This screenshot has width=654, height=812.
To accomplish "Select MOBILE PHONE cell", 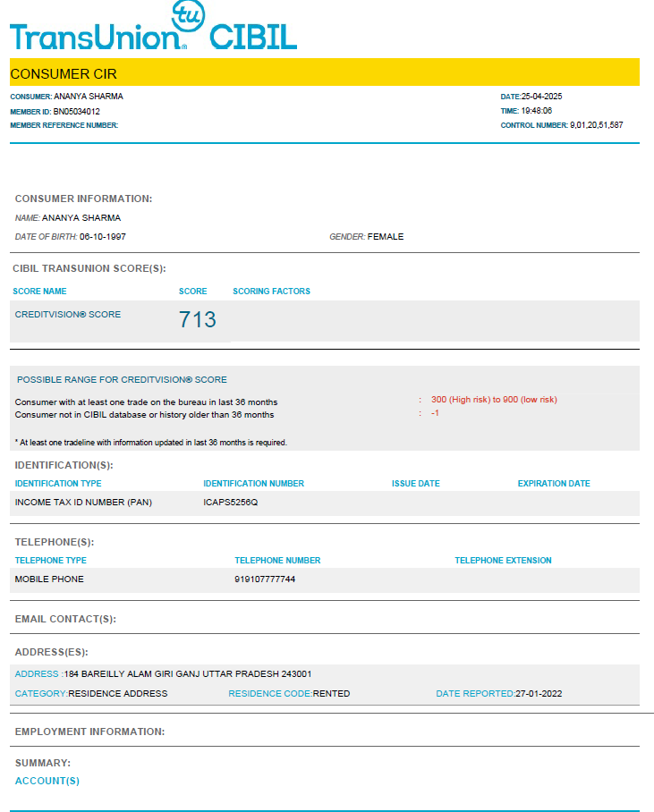I will [x=49, y=579].
